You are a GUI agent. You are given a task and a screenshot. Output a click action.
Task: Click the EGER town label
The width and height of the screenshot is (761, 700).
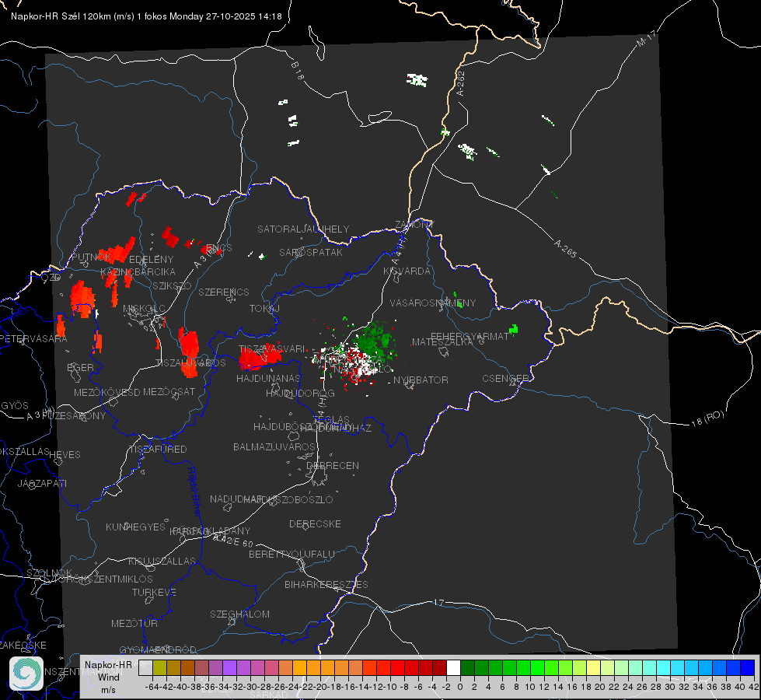point(80,367)
